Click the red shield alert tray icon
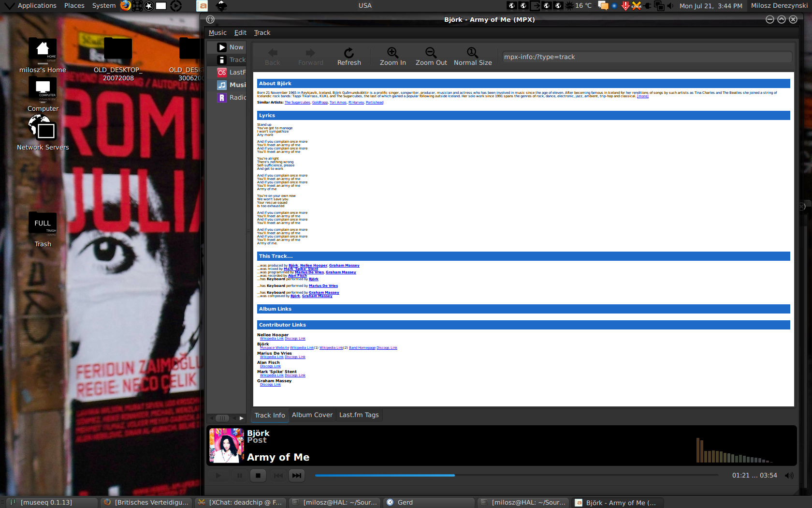Screen dimensions: 812x508 click(x=625, y=6)
